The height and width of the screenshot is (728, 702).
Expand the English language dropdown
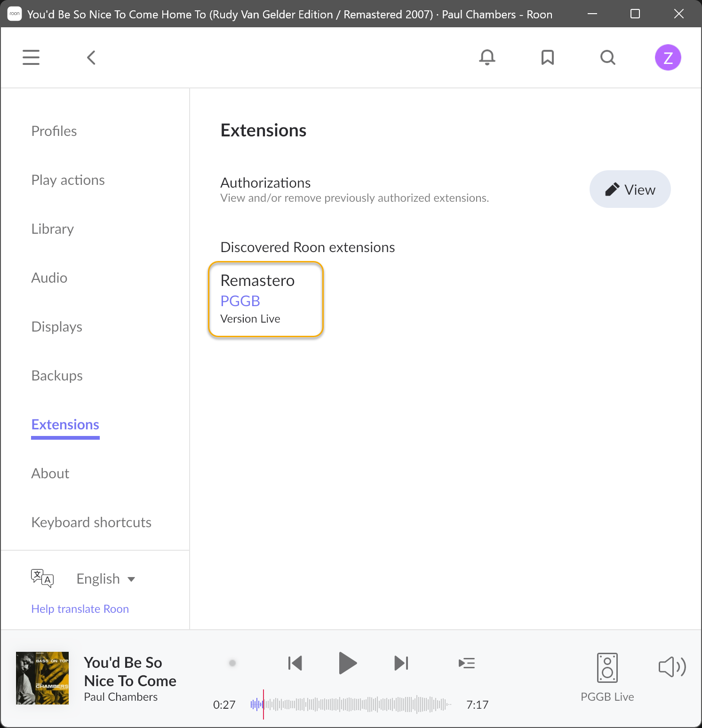click(x=106, y=579)
